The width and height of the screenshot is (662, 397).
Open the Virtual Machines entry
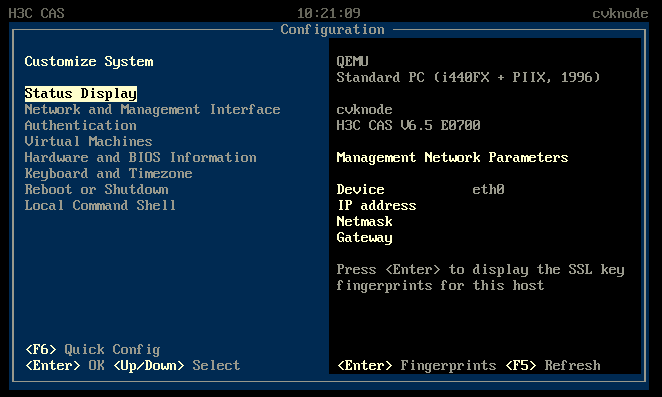coord(89,141)
